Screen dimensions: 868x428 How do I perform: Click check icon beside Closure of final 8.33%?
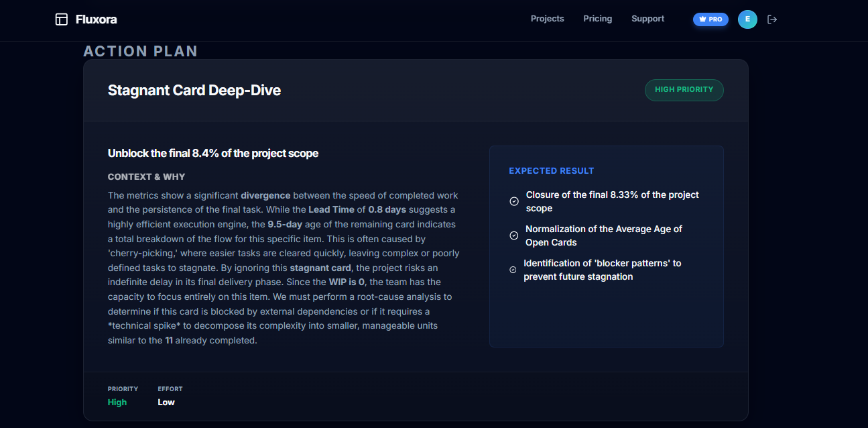pyautogui.click(x=514, y=201)
